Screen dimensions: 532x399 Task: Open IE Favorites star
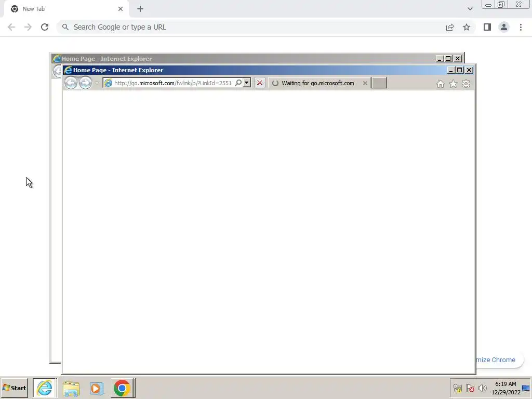coord(453,84)
